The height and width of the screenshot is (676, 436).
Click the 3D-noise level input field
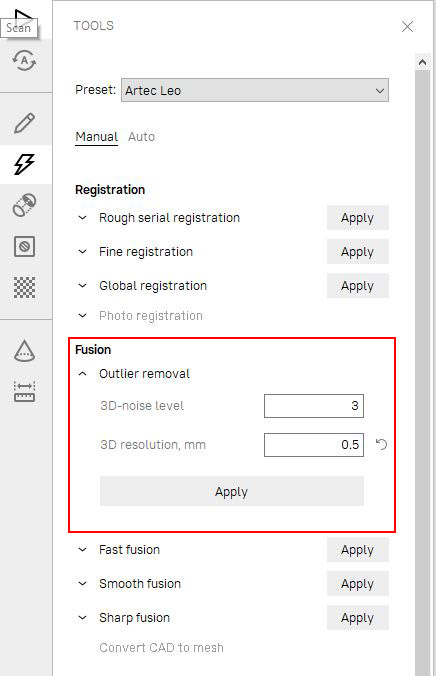314,406
